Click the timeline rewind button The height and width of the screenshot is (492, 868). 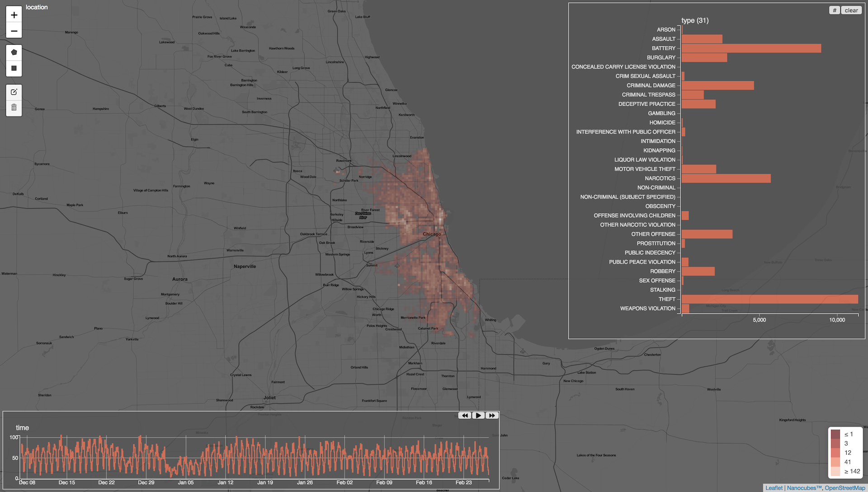tap(464, 415)
